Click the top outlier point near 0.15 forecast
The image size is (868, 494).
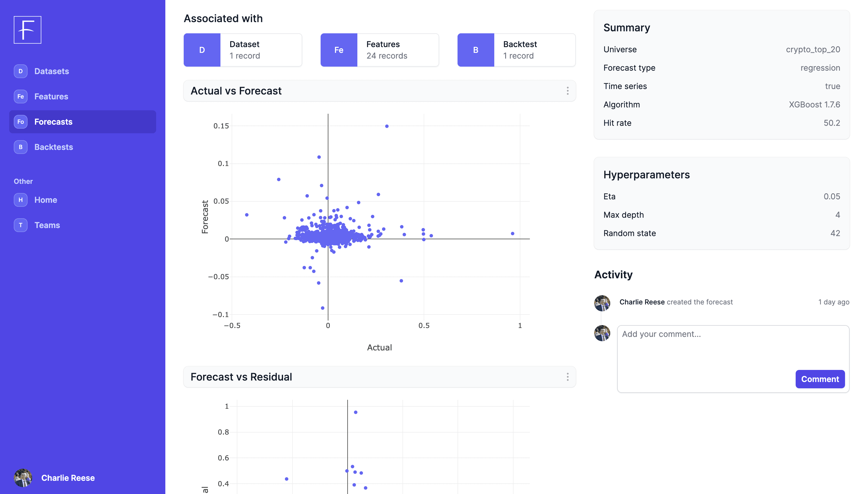click(x=387, y=126)
